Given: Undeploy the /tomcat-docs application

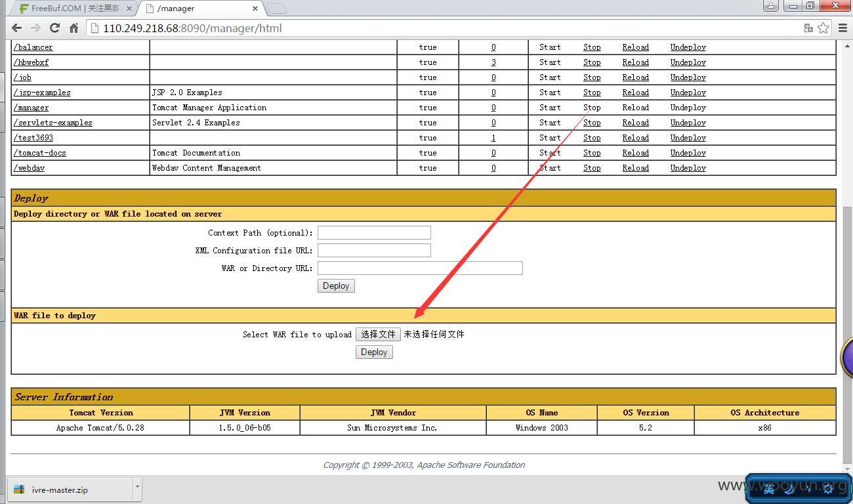Looking at the screenshot, I should [688, 153].
